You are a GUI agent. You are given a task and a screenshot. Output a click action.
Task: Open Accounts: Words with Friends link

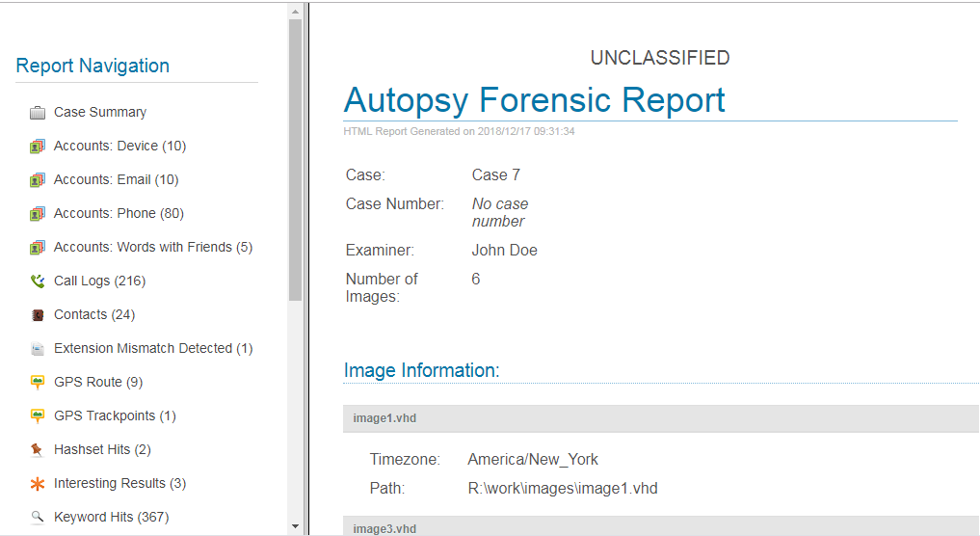click(152, 247)
